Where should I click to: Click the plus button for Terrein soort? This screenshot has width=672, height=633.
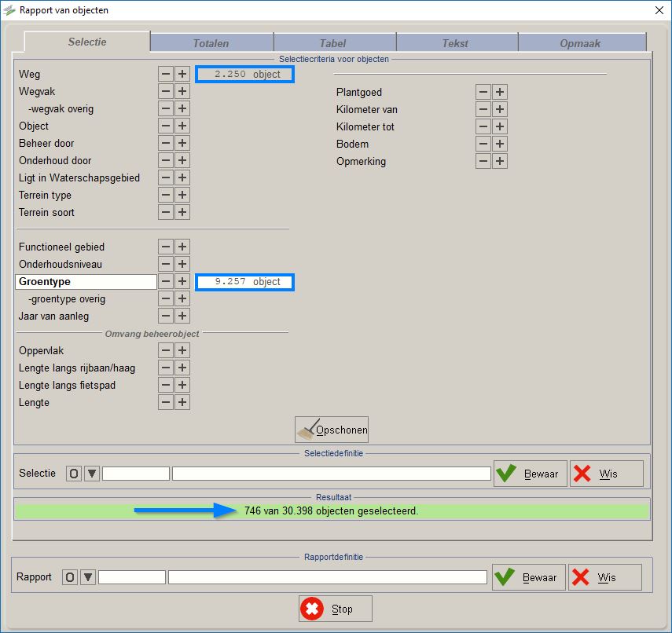pos(182,213)
